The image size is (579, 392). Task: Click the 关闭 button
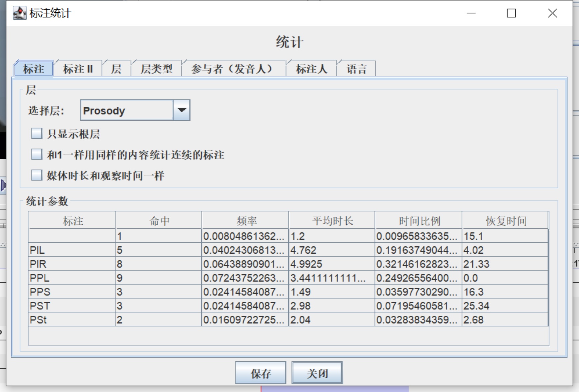[x=317, y=373]
